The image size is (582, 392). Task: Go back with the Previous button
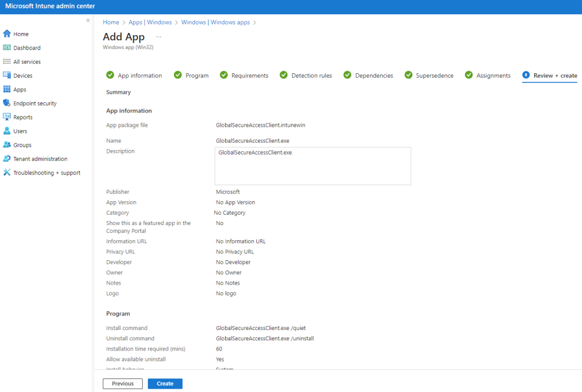tap(123, 383)
